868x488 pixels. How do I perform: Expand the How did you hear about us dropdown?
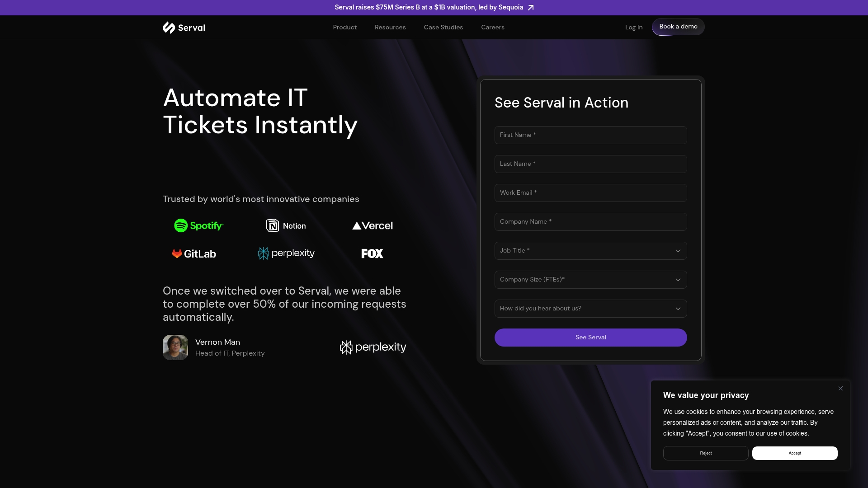(x=590, y=309)
